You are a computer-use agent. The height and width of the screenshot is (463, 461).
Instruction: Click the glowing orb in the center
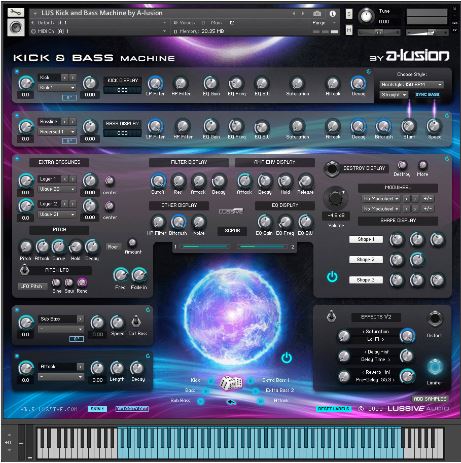pos(232,315)
